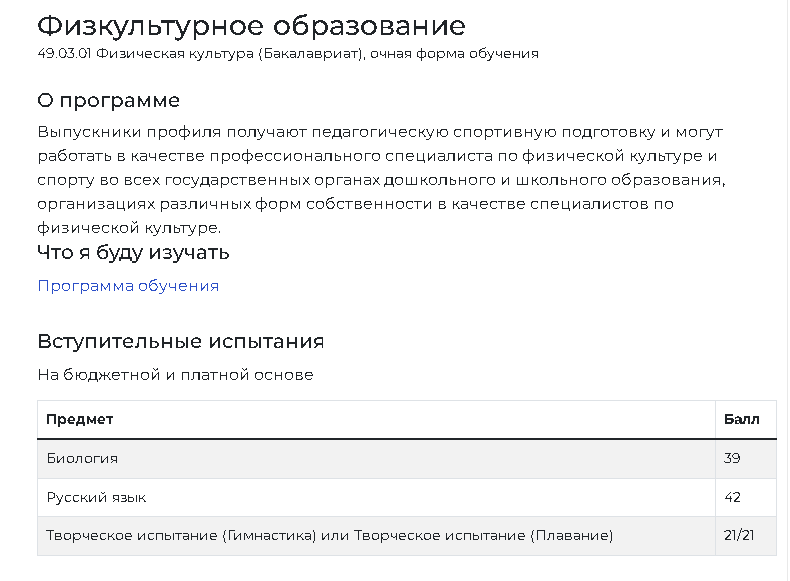
Task: Click the О программе heading
Action: [x=109, y=101]
